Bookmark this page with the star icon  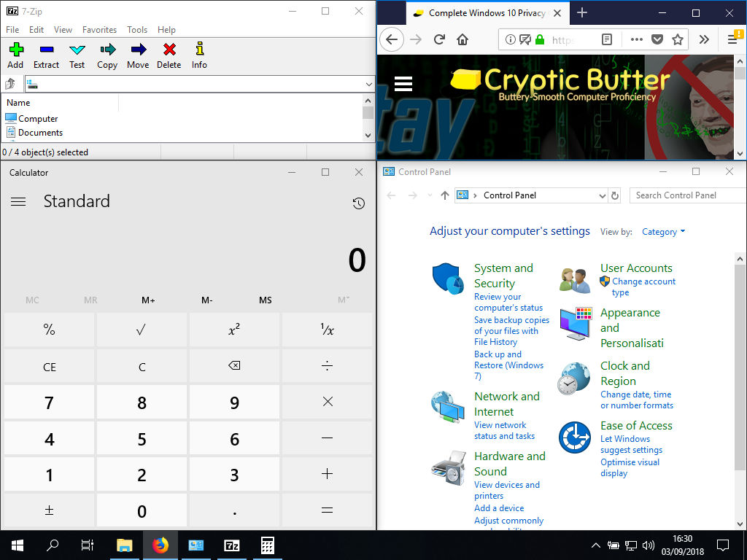[678, 39]
